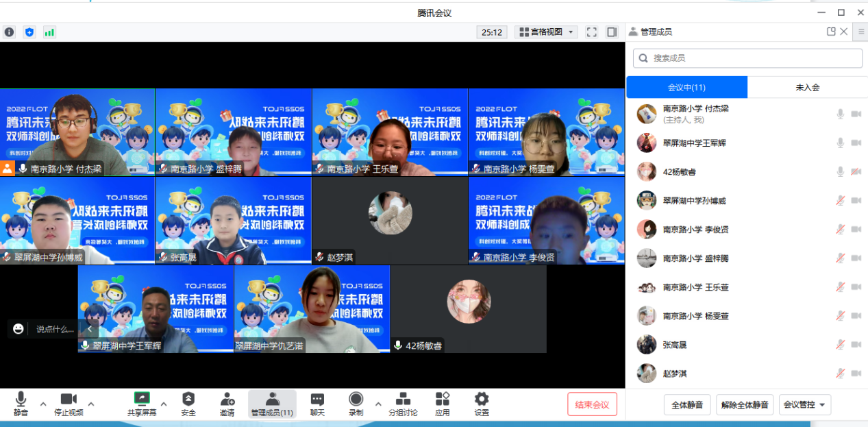Open 分组讨论 breakout rooms

403,404
